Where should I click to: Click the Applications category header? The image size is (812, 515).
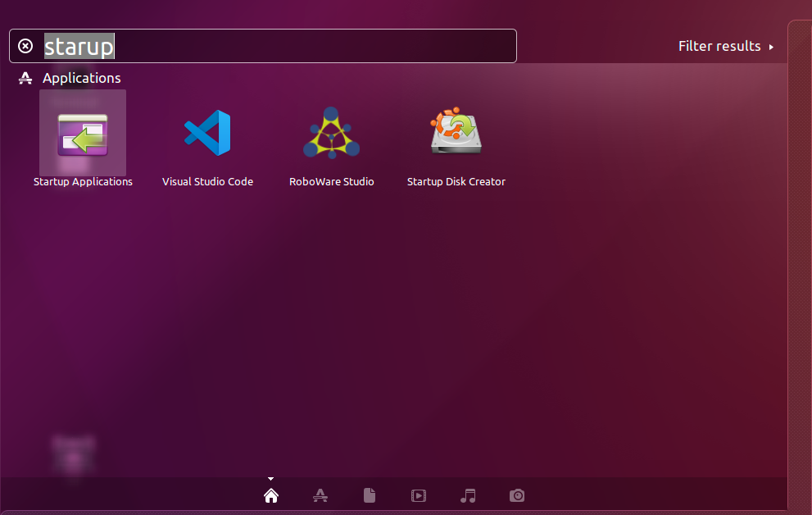[x=80, y=78]
